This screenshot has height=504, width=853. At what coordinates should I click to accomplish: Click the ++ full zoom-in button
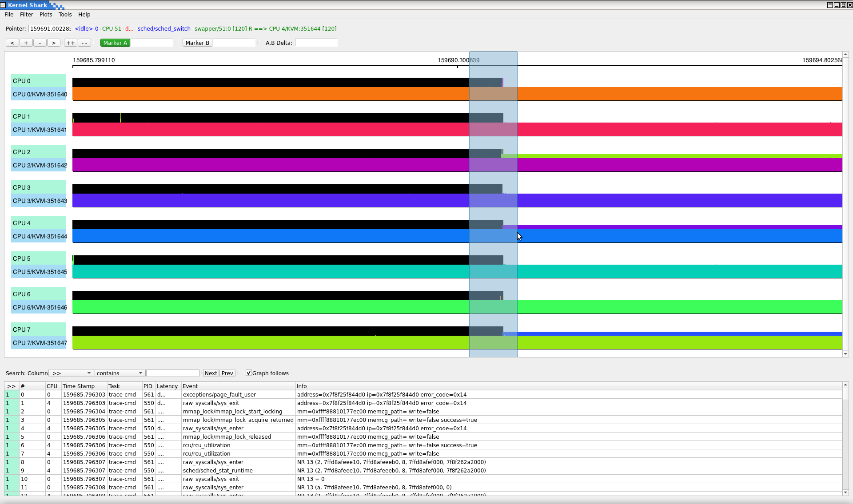coord(70,43)
